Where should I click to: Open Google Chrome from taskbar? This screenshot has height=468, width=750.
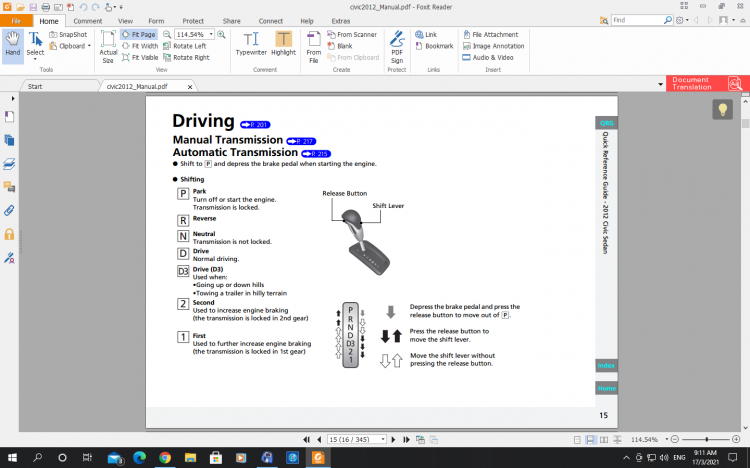[165, 458]
